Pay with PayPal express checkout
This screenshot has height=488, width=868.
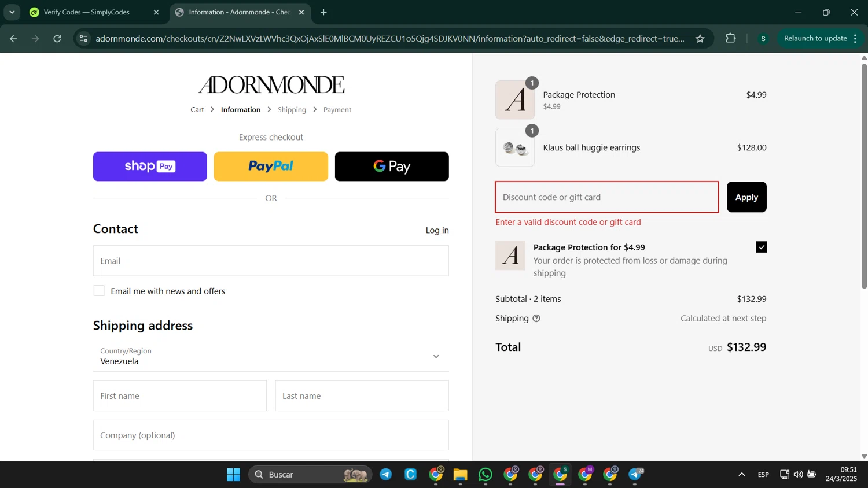tap(271, 167)
